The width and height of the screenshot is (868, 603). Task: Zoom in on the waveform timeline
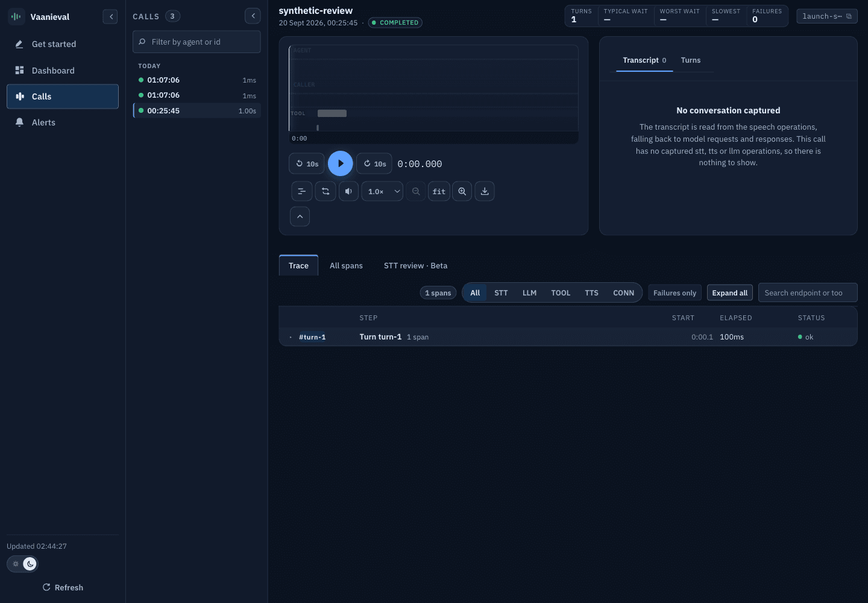point(462,191)
